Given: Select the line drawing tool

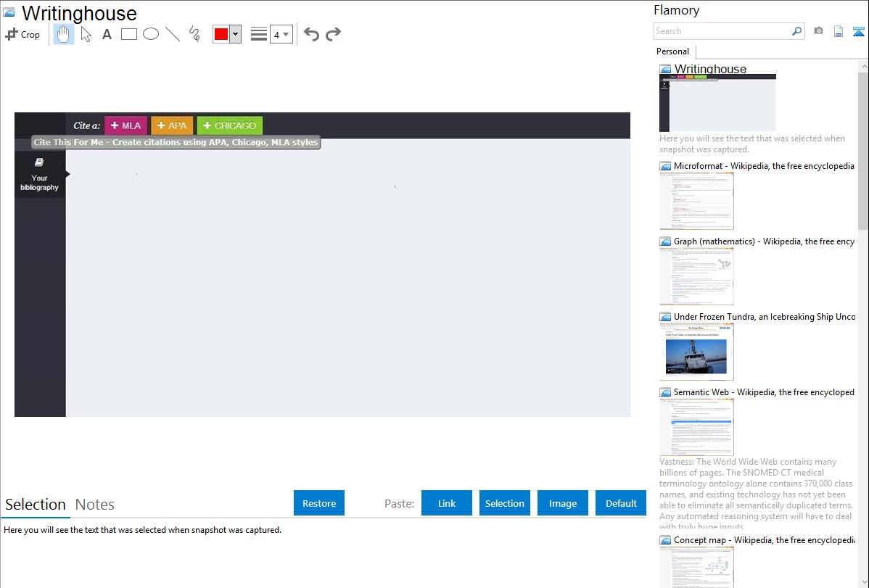Looking at the screenshot, I should 173,34.
